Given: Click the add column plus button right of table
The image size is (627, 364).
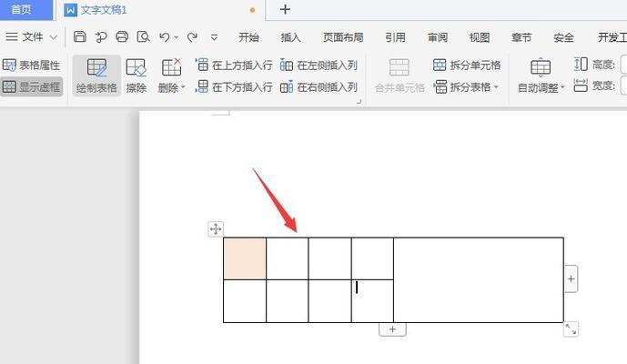Looking at the screenshot, I should 571,278.
